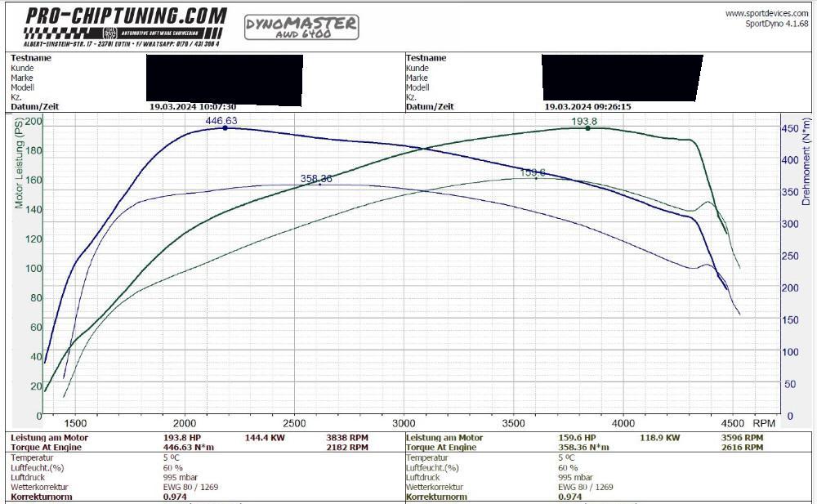
Task: Click the 3000 tick on RPM axis
Action: [x=404, y=423]
